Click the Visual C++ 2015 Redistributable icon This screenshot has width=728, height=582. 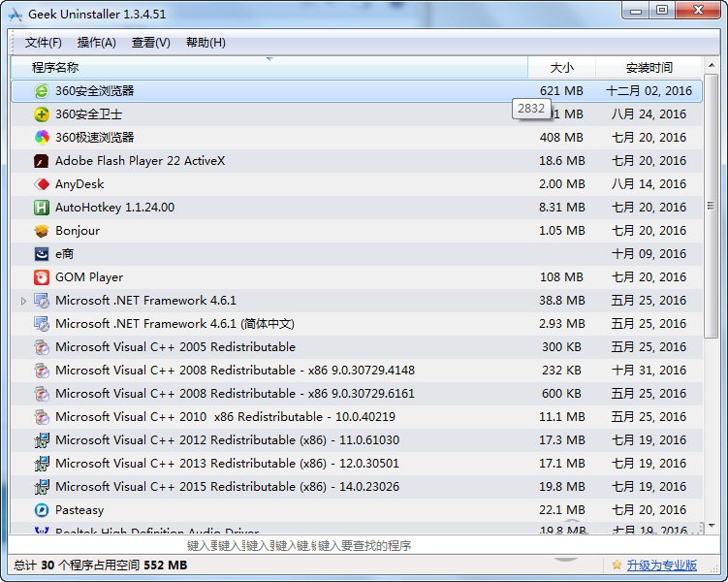[x=42, y=486]
